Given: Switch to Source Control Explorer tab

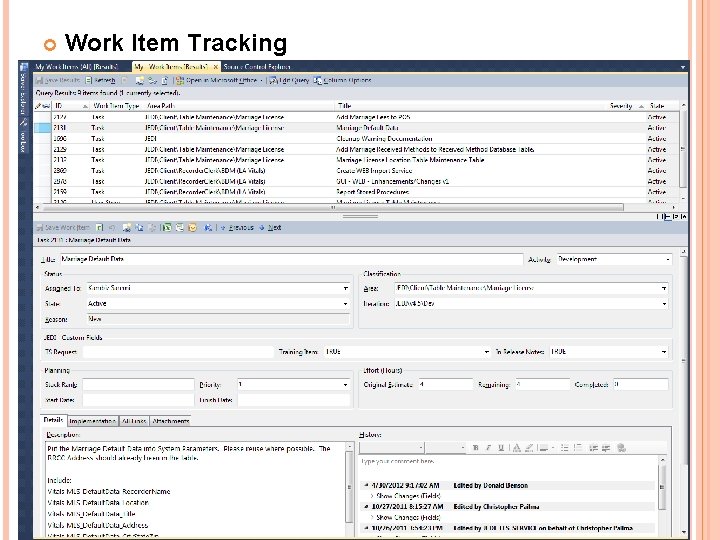Looking at the screenshot, I should coord(257,67).
